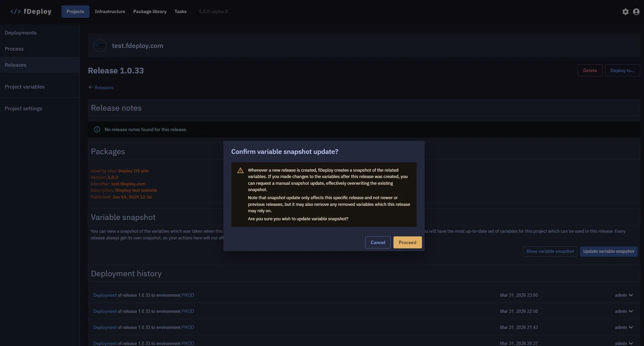Click the description fDeploy test website
Image resolution: width=644 pixels, height=346 pixels.
136,190
